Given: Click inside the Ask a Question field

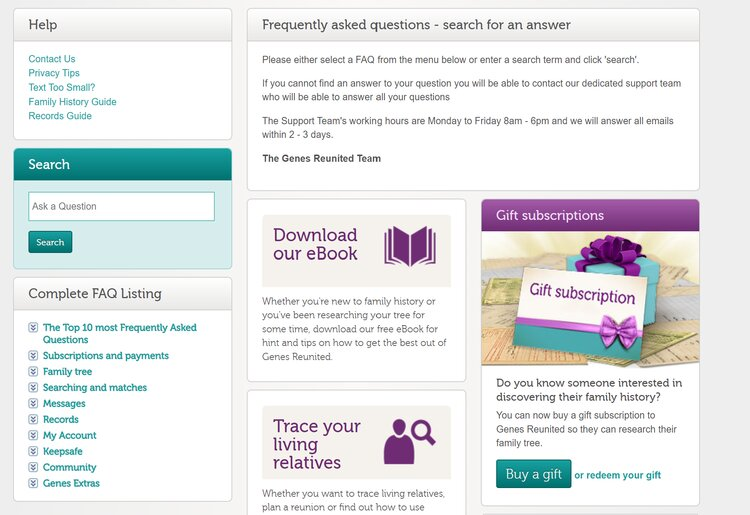Looking at the screenshot, I should coord(121,207).
